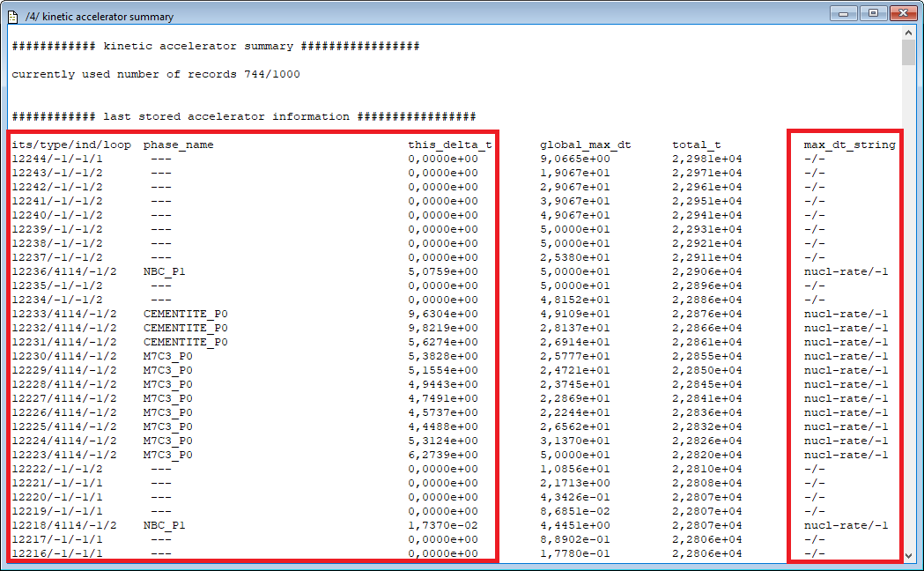
Task: Click the vertical scrollbar thumb
Action: coord(908,53)
